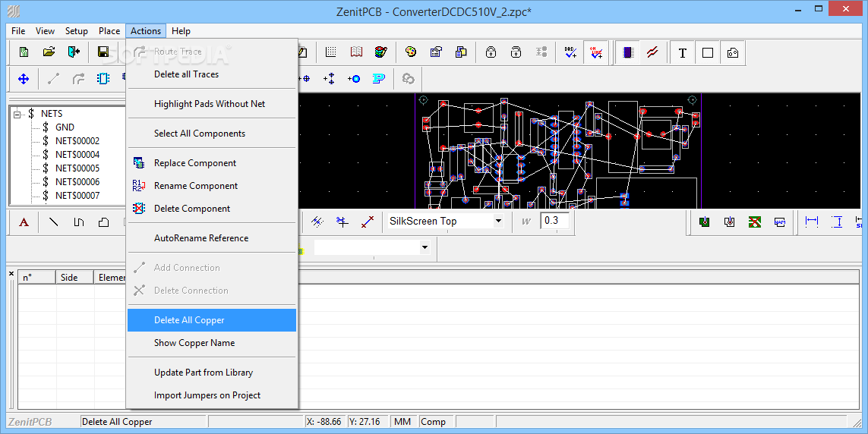
Task: Select the red A text tool
Action: pos(24,222)
